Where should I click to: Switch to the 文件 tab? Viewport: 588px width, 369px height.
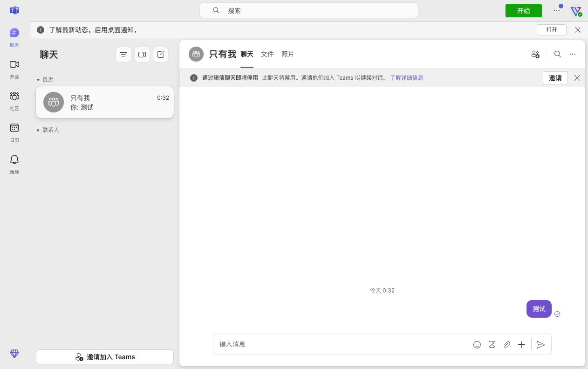(x=267, y=54)
